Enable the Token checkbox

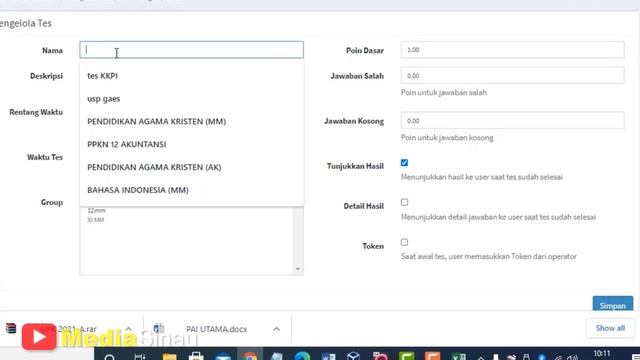tap(404, 242)
